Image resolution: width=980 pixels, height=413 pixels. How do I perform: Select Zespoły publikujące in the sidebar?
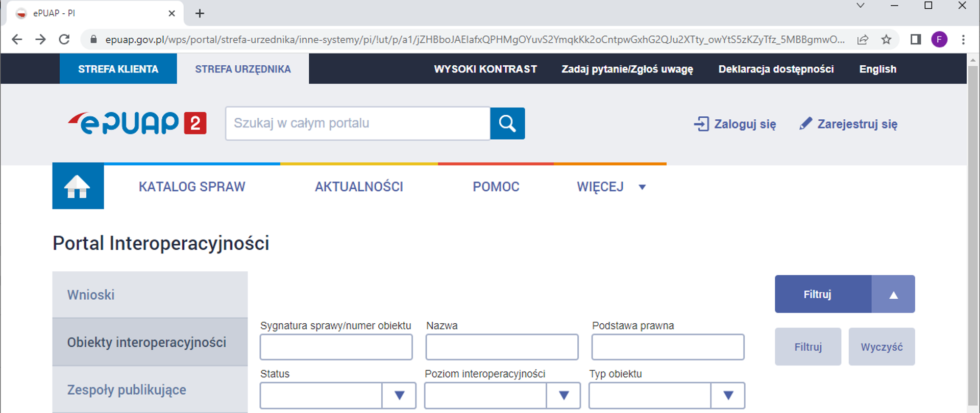click(127, 390)
